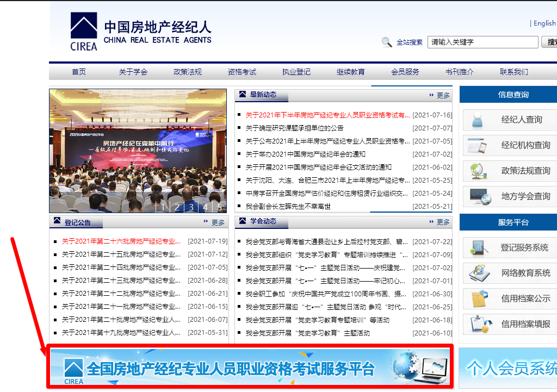Open 关于学会 menu item
557x392 pixels.
point(133,72)
